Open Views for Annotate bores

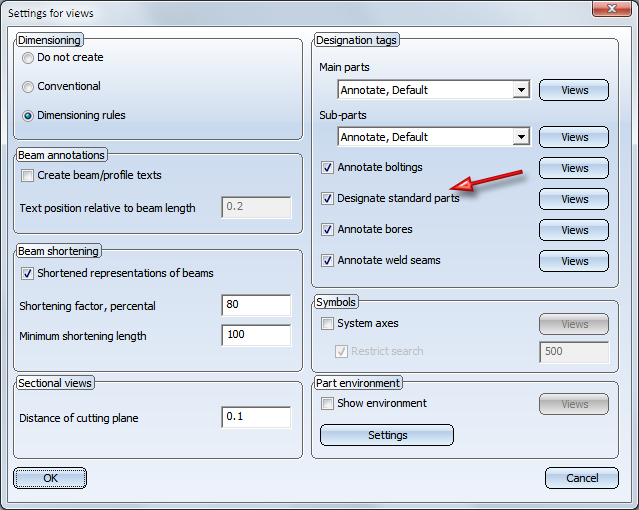coord(574,230)
